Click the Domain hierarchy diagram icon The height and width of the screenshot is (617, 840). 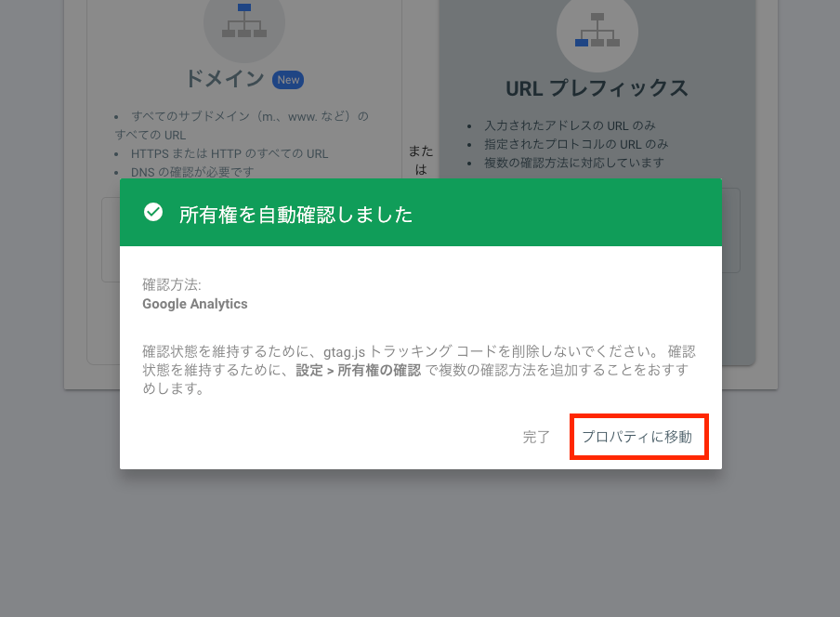click(x=244, y=21)
